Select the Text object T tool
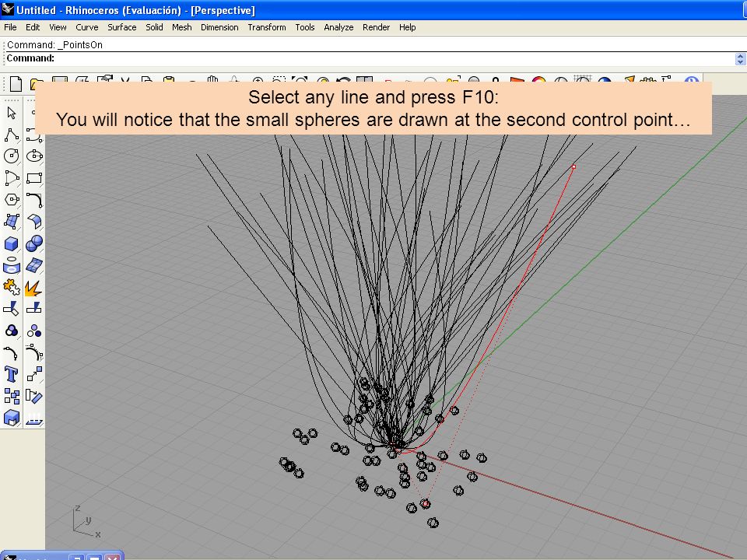Viewport: 747px width, 560px height. point(12,374)
